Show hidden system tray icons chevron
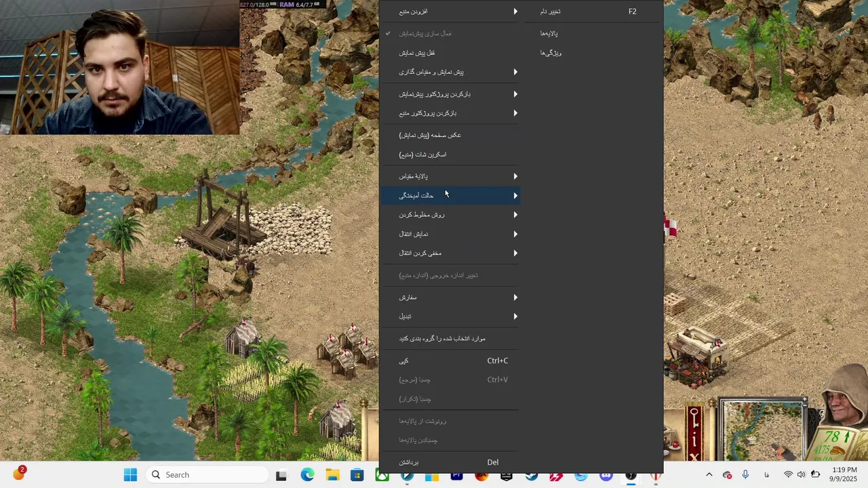The width and height of the screenshot is (868, 488). coord(709,475)
